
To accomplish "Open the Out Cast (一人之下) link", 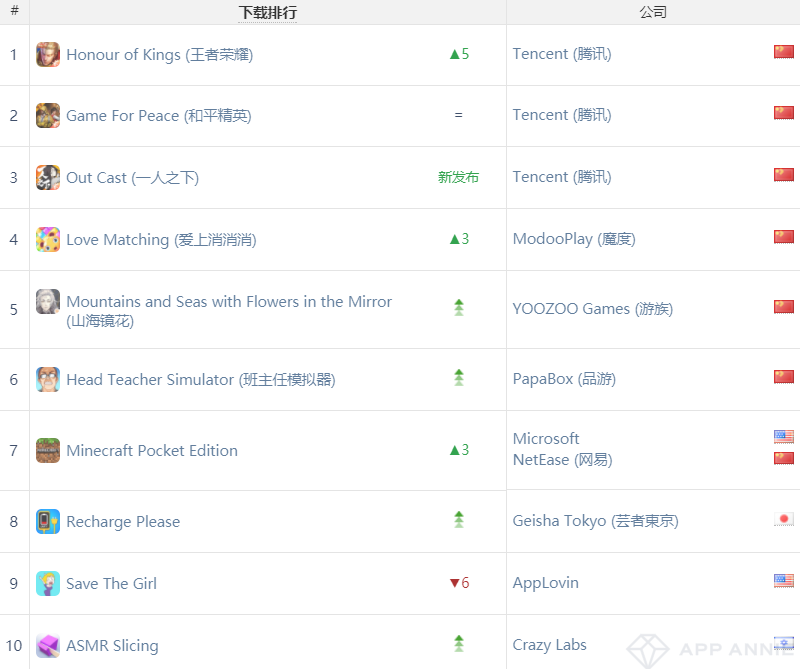I will coord(132,177).
